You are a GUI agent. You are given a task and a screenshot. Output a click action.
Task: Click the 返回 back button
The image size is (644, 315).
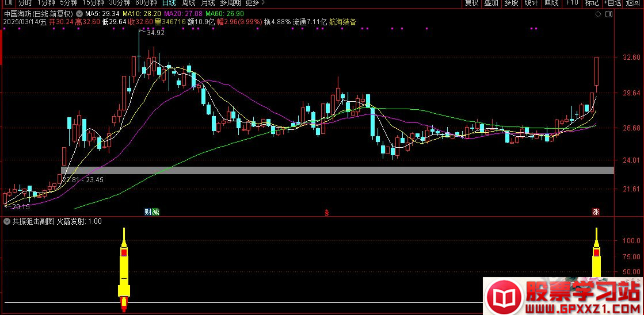click(632, 3)
